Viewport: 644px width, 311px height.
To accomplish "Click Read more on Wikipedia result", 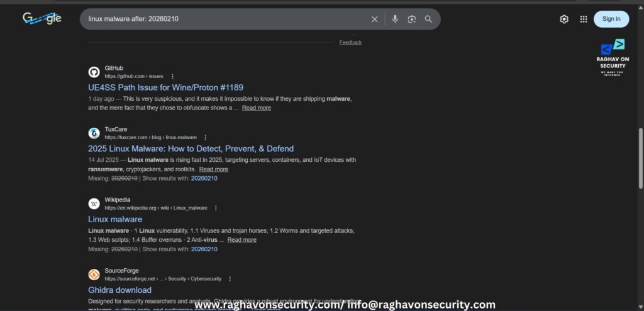I will click(x=242, y=240).
